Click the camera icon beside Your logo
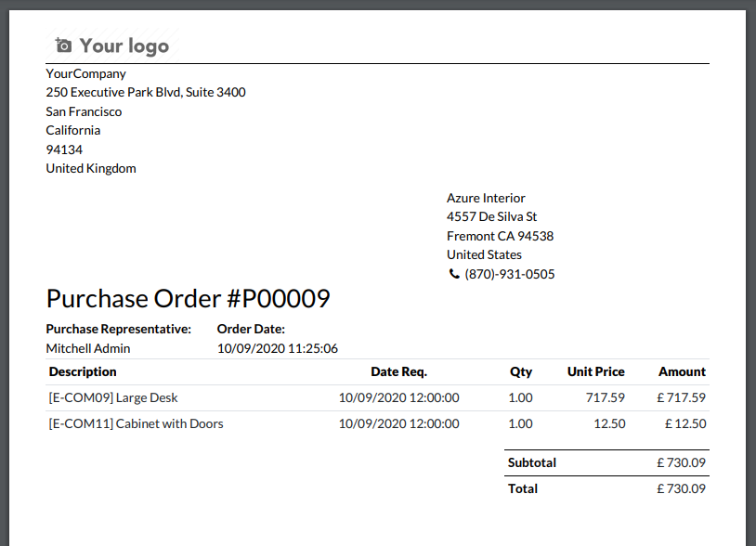 pyautogui.click(x=63, y=45)
